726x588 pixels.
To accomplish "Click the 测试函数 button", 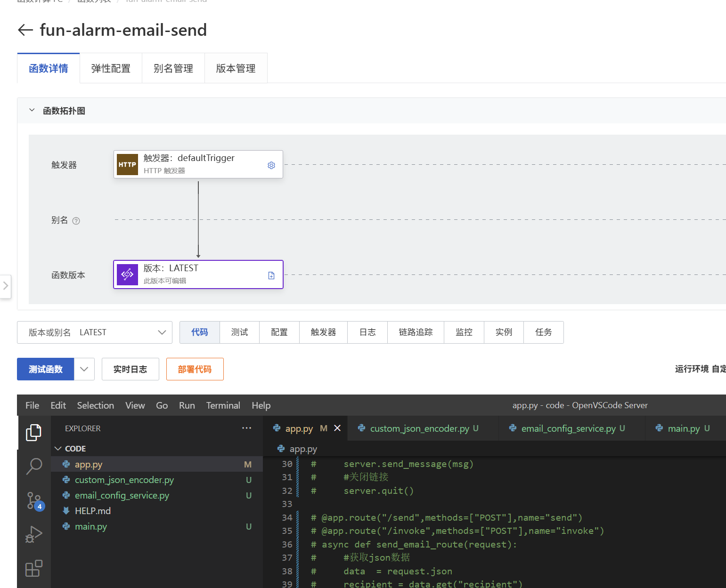I will click(x=46, y=369).
